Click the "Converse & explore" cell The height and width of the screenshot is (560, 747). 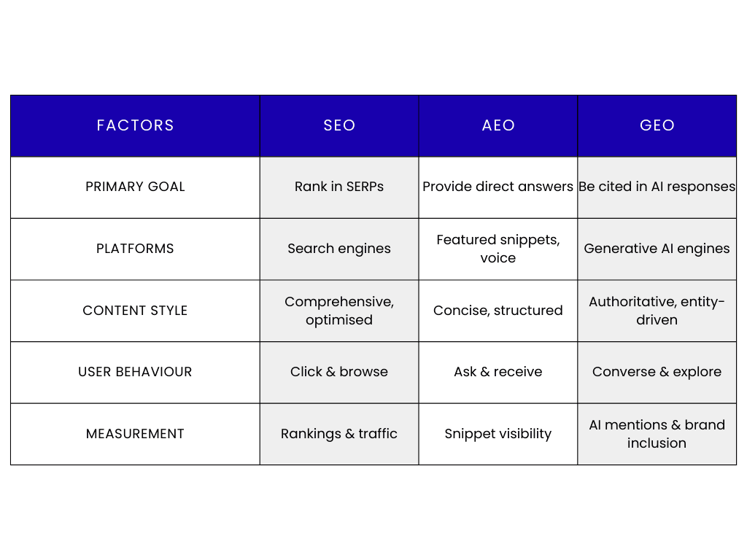click(x=657, y=372)
